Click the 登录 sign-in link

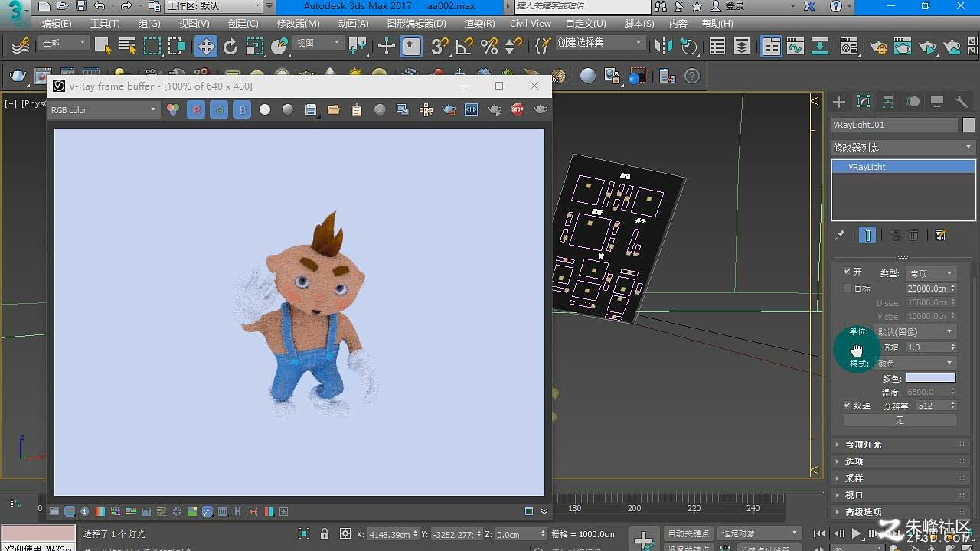[x=735, y=6]
